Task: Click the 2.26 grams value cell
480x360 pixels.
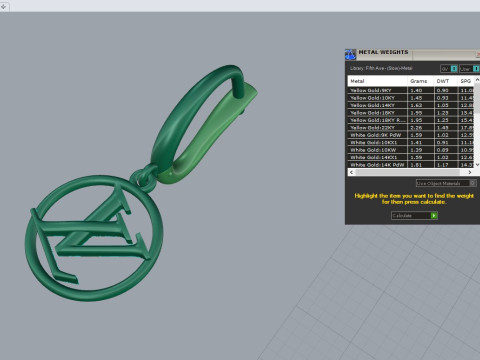Action: pyautogui.click(x=421, y=128)
